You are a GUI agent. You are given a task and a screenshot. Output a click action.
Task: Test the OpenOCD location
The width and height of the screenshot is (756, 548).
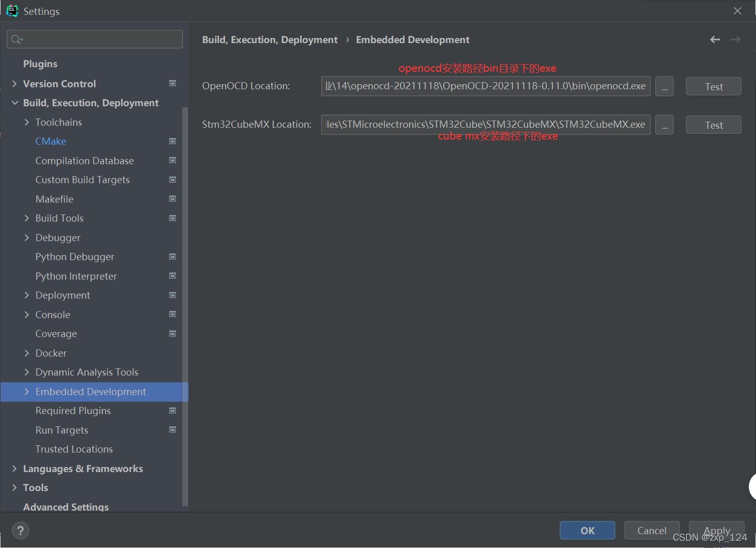tap(713, 86)
